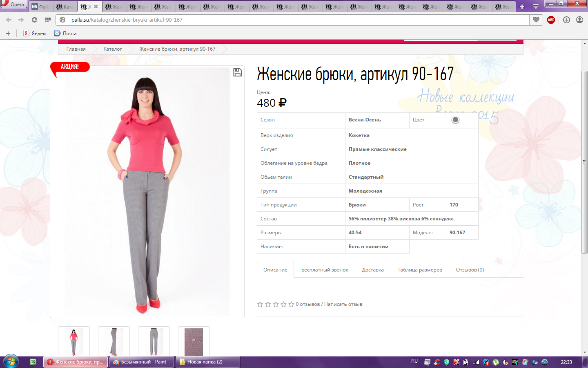This screenshot has width=588, height=368.
Task: Click the Написать отзыв link
Action: coord(343,304)
